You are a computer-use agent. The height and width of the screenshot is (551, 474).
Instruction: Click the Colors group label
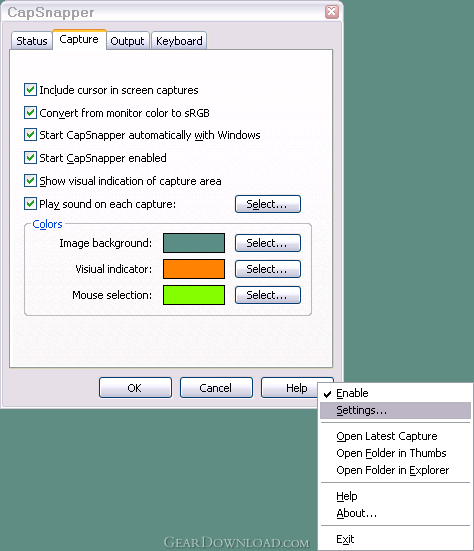(47, 224)
